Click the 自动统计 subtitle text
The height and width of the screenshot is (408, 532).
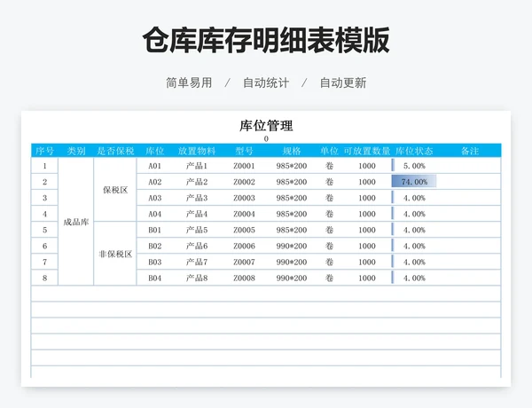tap(266, 82)
